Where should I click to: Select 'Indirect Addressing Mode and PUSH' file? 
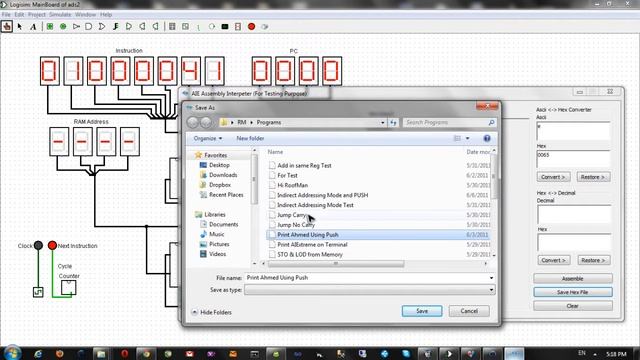click(x=322, y=195)
